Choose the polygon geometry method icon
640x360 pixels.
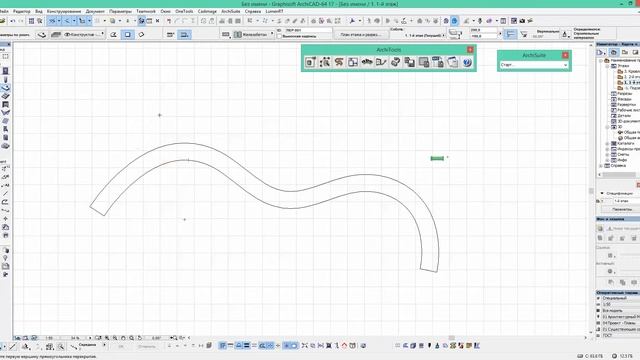tap(114, 35)
